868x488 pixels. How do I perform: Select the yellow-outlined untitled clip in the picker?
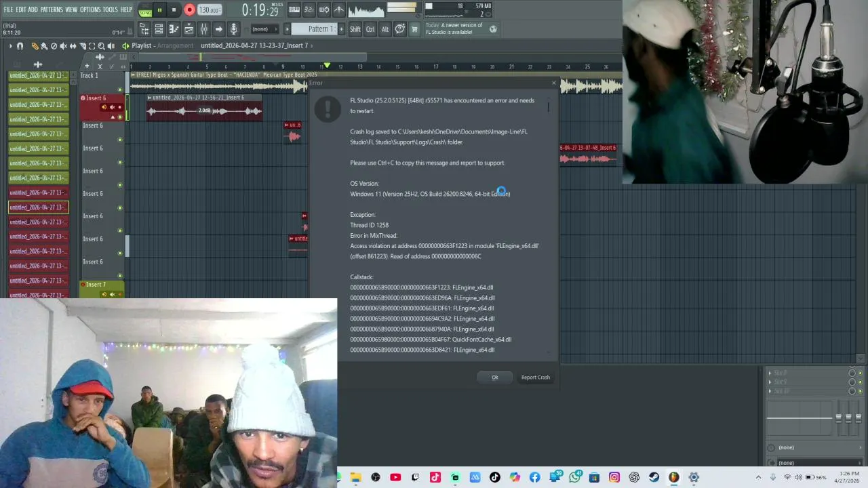39,207
